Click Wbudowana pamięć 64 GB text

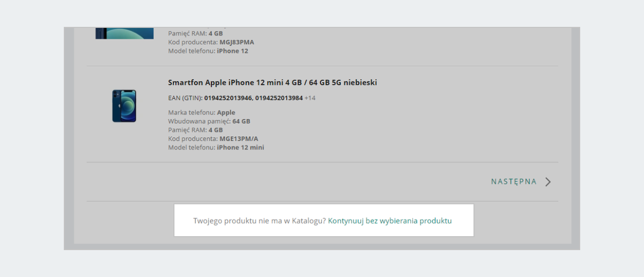click(x=209, y=121)
